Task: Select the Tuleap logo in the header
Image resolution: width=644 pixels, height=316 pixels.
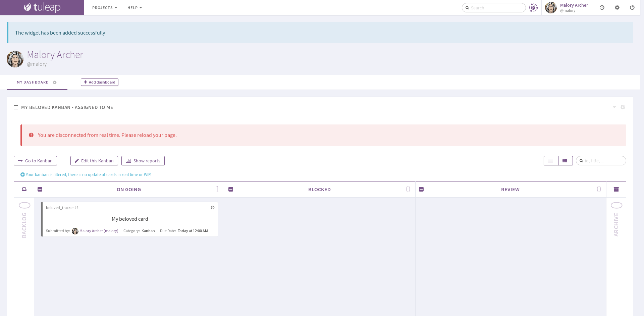Action: [42, 7]
